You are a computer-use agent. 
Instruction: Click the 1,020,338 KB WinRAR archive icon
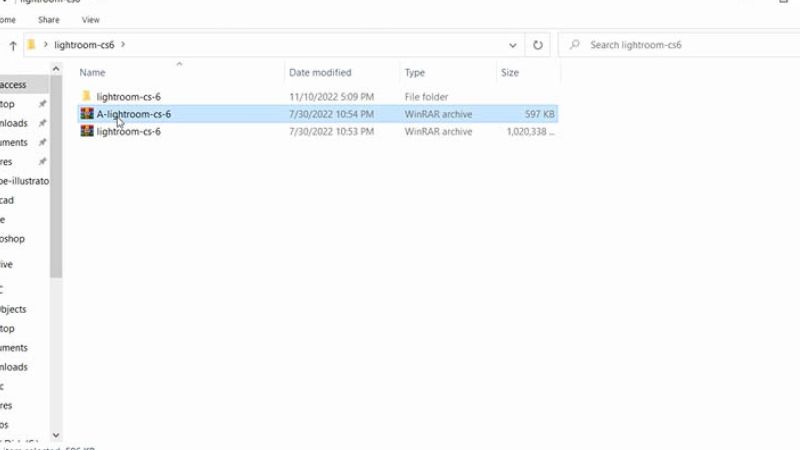click(x=87, y=131)
